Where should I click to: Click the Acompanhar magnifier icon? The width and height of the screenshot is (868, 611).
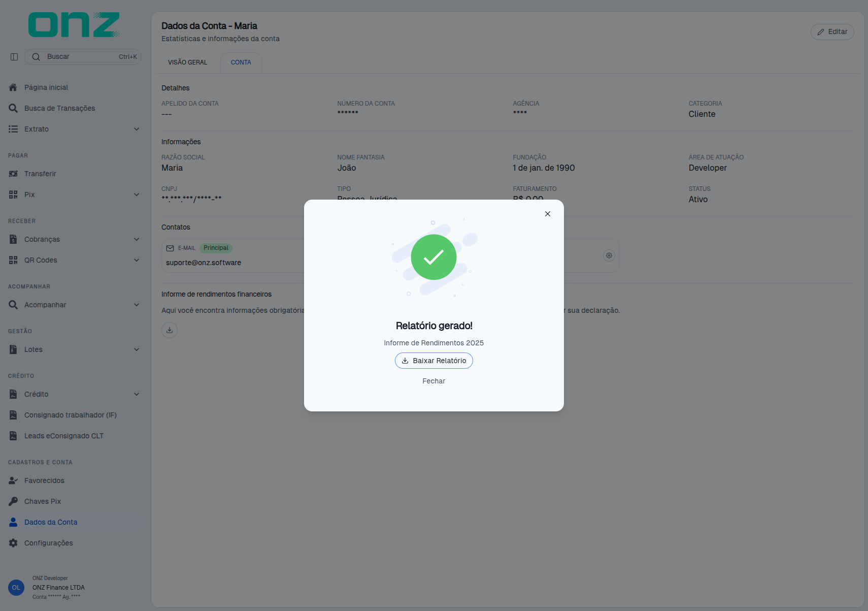click(x=13, y=305)
